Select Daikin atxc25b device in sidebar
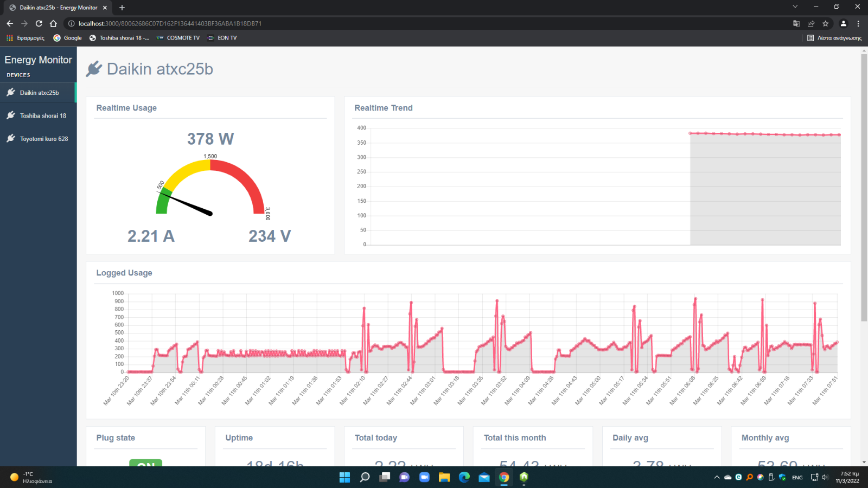The image size is (868, 488). [38, 93]
